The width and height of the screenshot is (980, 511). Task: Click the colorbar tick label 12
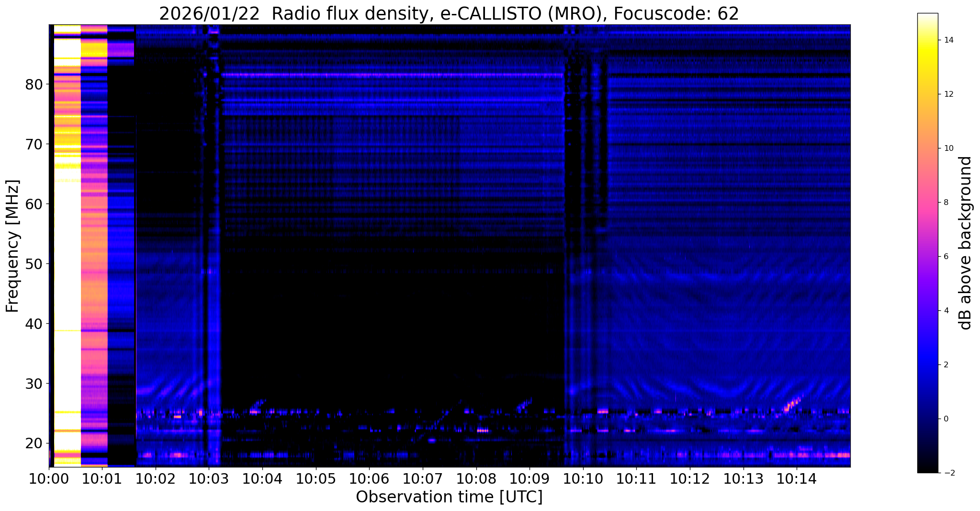(x=948, y=94)
